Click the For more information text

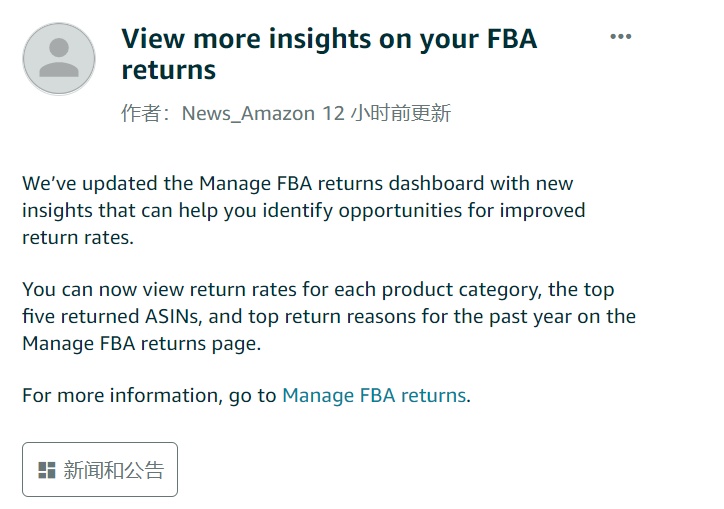pyautogui.click(x=149, y=395)
